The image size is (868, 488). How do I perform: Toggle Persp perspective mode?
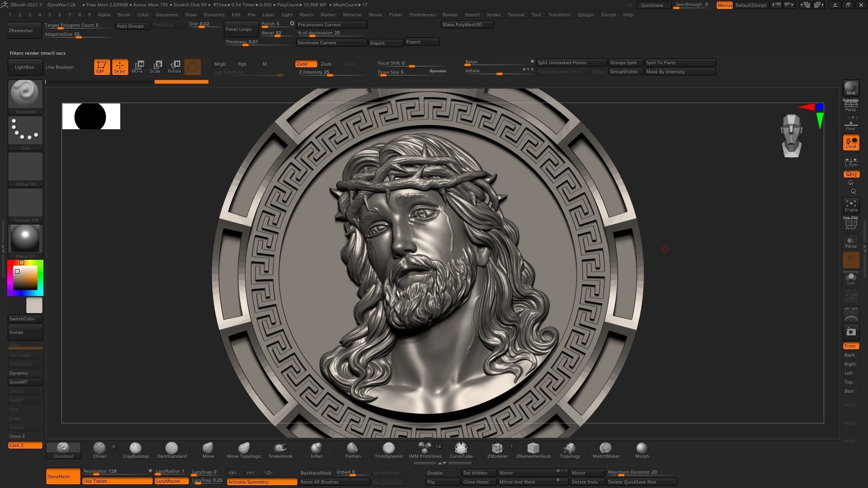coord(851,107)
